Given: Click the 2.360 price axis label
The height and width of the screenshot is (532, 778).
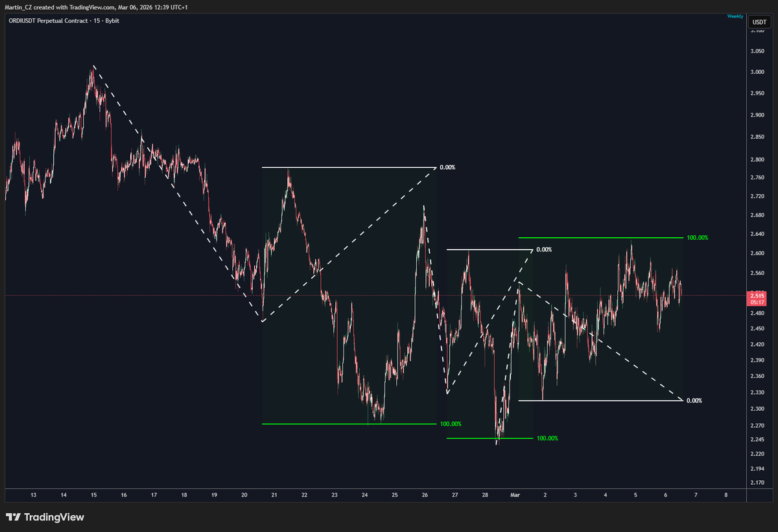Looking at the screenshot, I should 757,376.
